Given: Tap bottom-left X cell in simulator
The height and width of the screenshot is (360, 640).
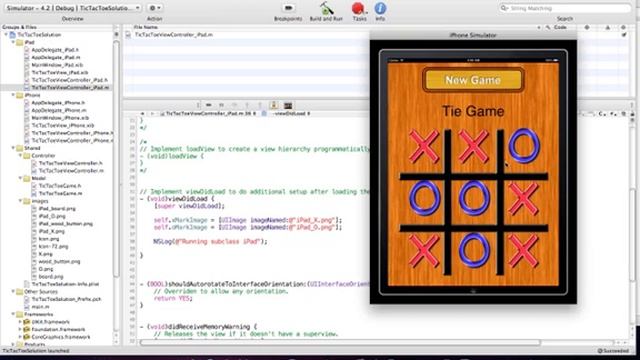Looking at the screenshot, I should pos(424,250).
